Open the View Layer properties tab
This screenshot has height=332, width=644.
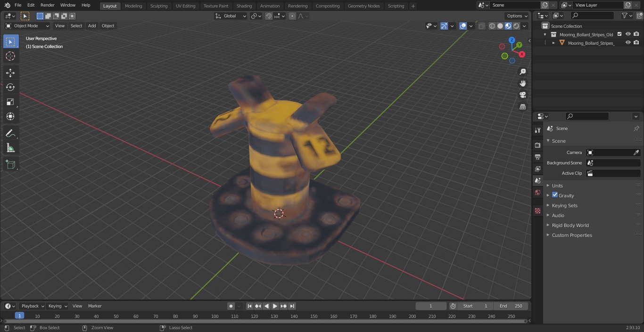coord(537,169)
